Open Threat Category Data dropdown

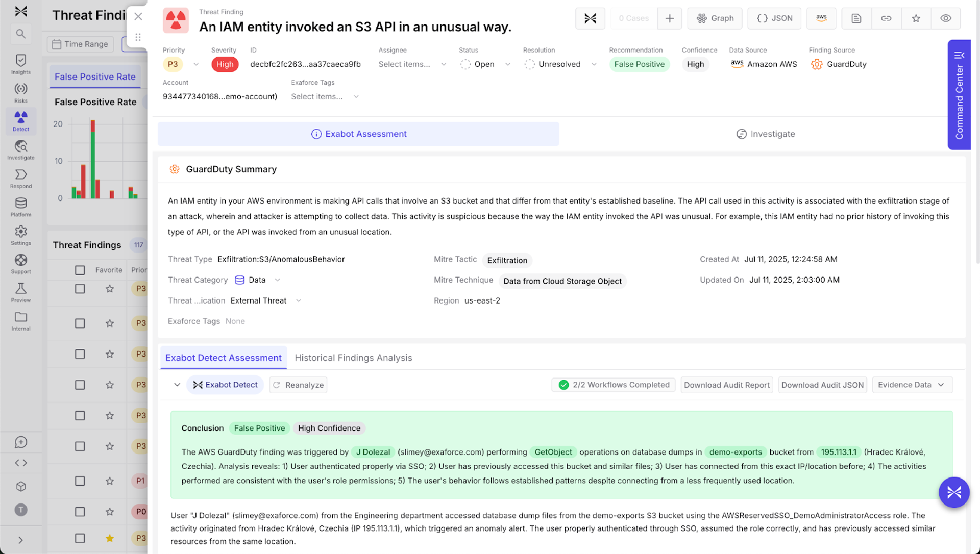pos(258,280)
